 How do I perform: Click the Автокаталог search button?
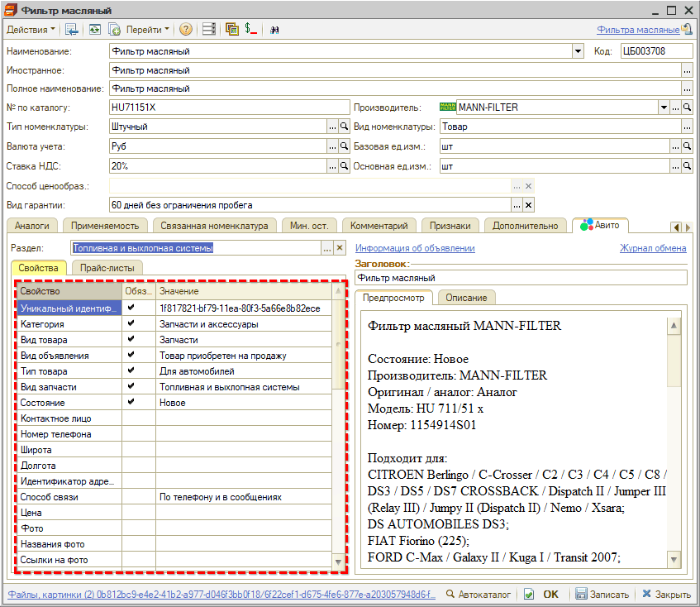pyautogui.click(x=479, y=594)
